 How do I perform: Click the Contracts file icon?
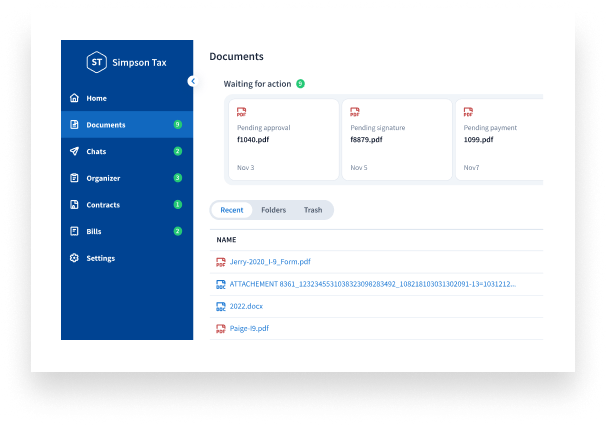pyautogui.click(x=74, y=204)
